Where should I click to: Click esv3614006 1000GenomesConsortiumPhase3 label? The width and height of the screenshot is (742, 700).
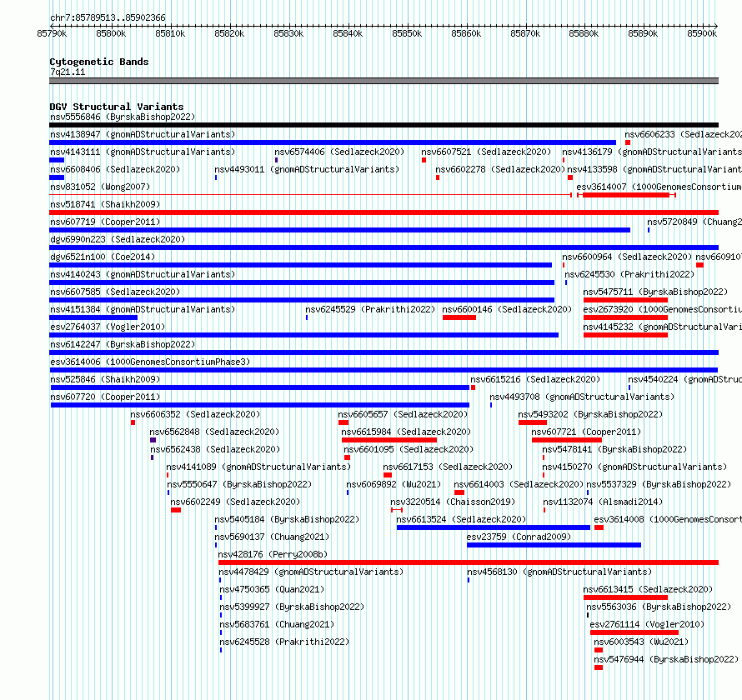[x=150, y=362]
